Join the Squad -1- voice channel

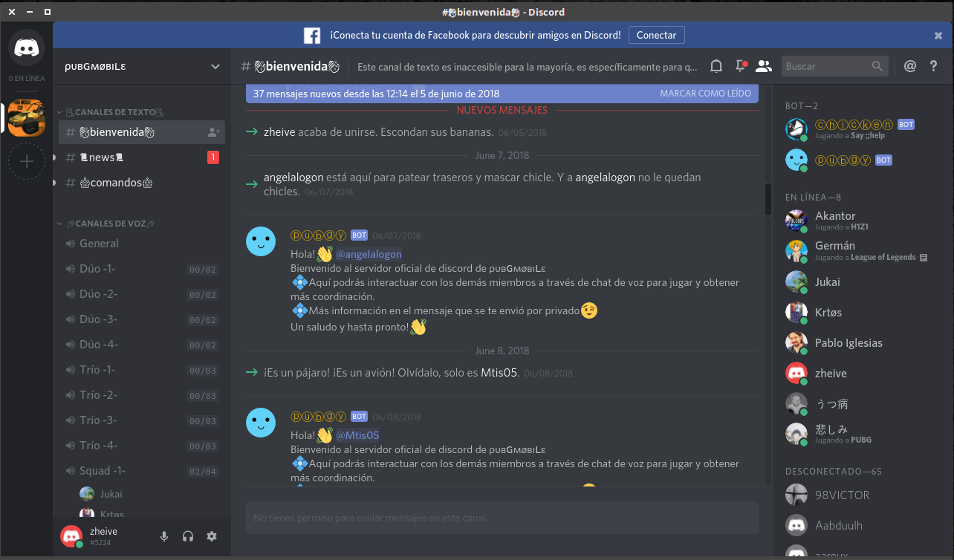[142, 471]
